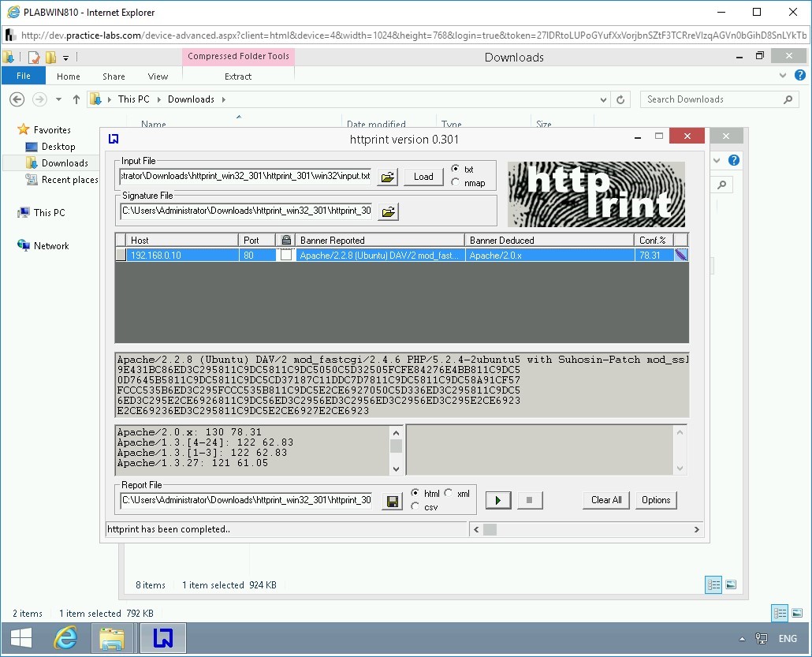Screen dimensions: 812x657
Task: Start the scan with green play button
Action: click(x=498, y=500)
